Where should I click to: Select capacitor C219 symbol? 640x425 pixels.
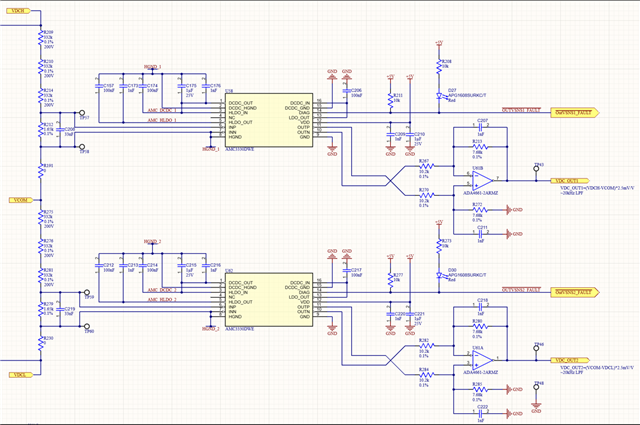tap(60, 309)
